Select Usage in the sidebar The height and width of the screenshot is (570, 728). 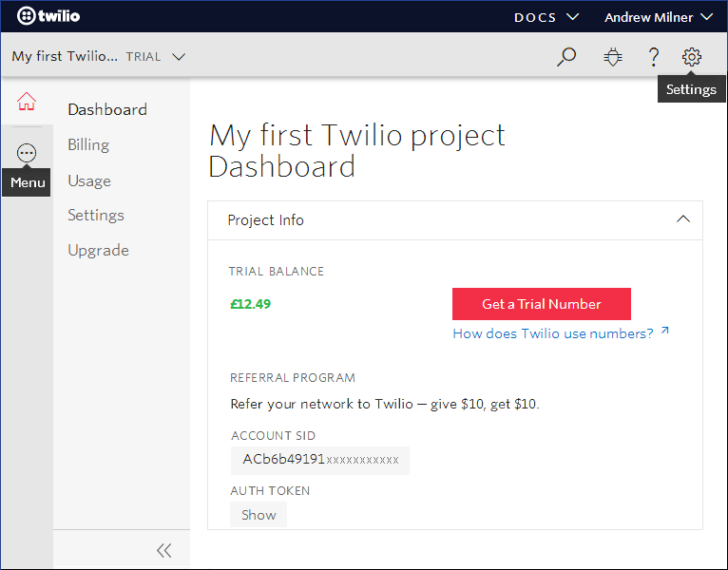click(89, 180)
